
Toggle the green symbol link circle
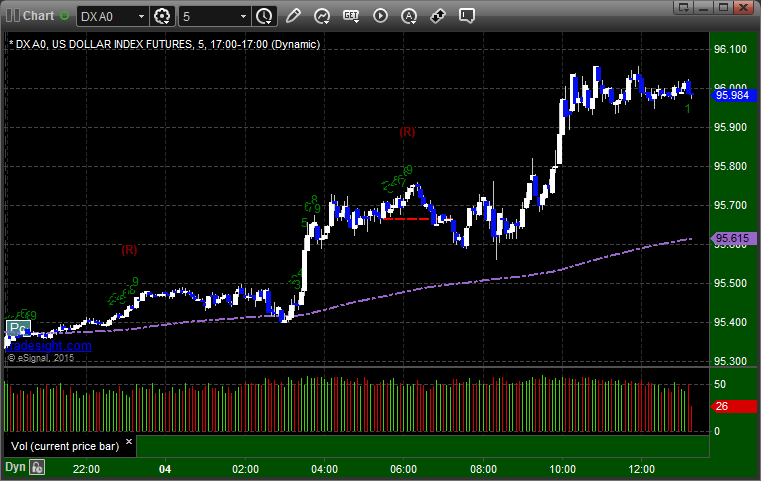[64, 16]
